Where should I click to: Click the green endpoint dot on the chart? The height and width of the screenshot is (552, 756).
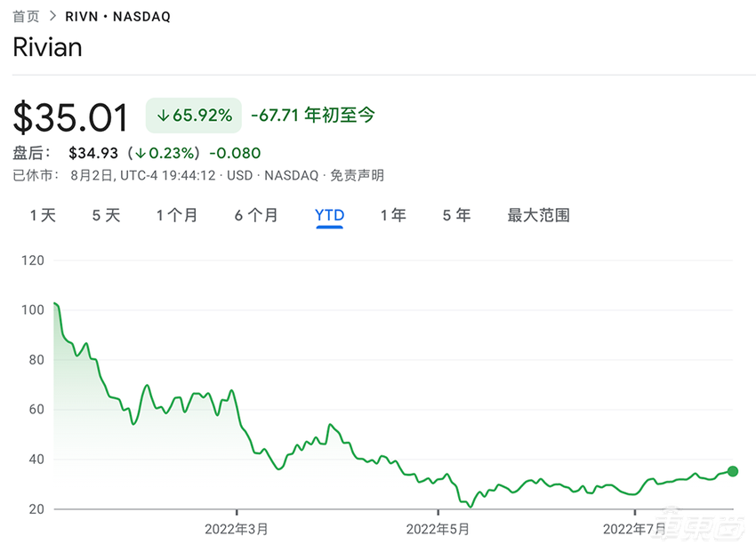[x=732, y=472]
